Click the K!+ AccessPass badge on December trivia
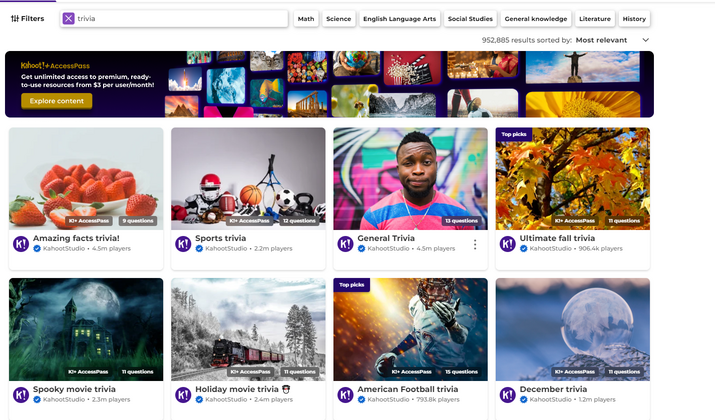Screen dimensions: 715x420 (x=575, y=372)
